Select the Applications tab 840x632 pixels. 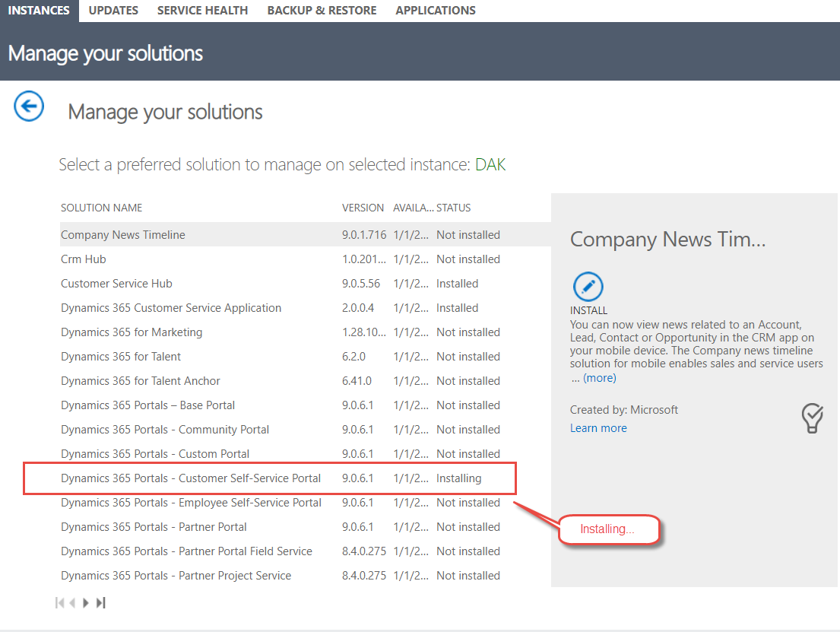tap(436, 10)
